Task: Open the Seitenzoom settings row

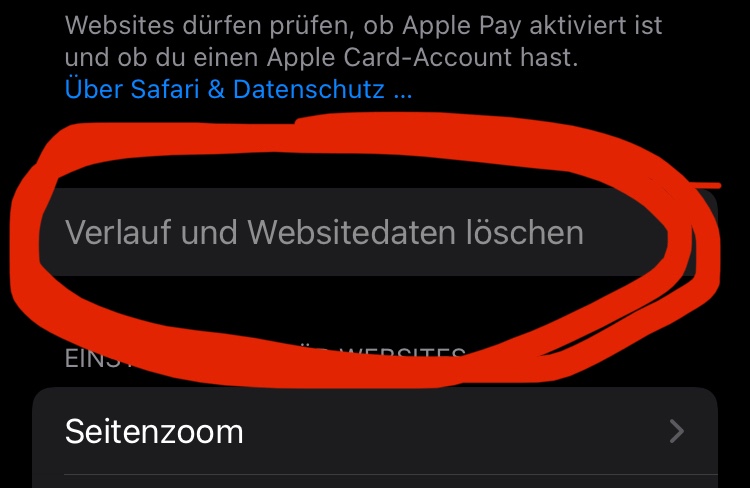Action: [375, 431]
